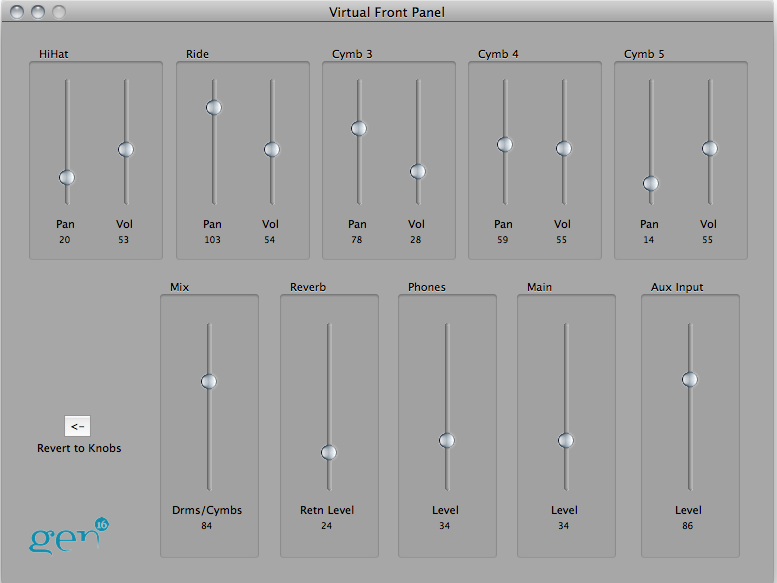Minimize the Virtual Front Panel window

[x=39, y=13]
